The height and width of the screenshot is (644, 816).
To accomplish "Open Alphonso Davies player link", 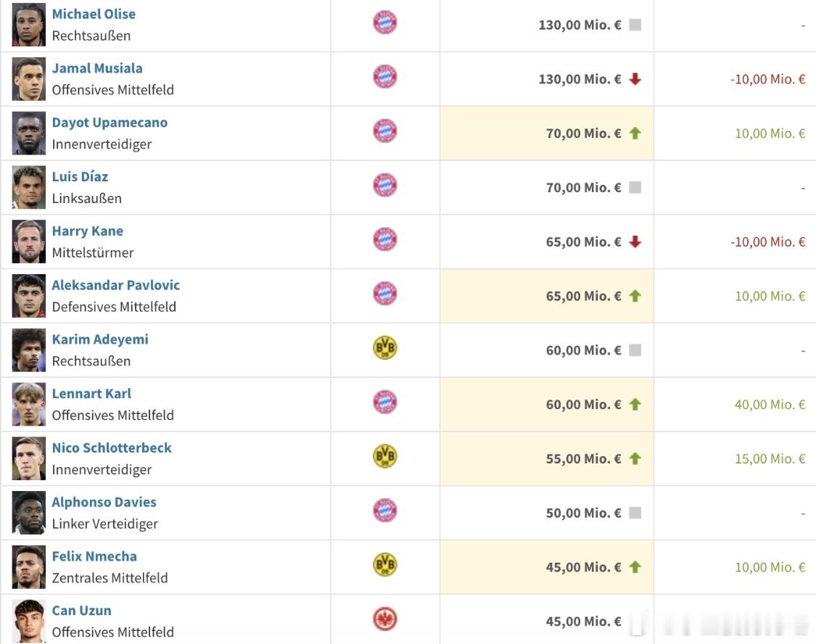I will (104, 502).
